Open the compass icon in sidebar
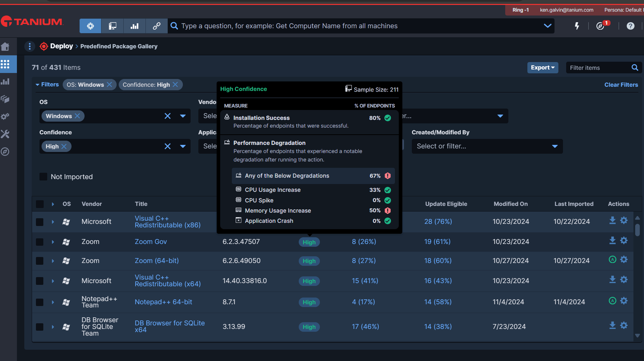This screenshot has height=361, width=644. point(5,152)
